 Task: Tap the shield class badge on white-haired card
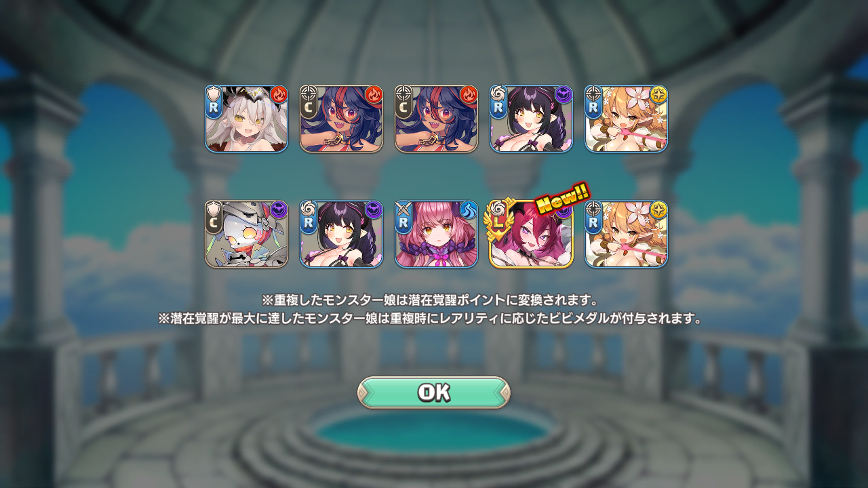[x=214, y=94]
